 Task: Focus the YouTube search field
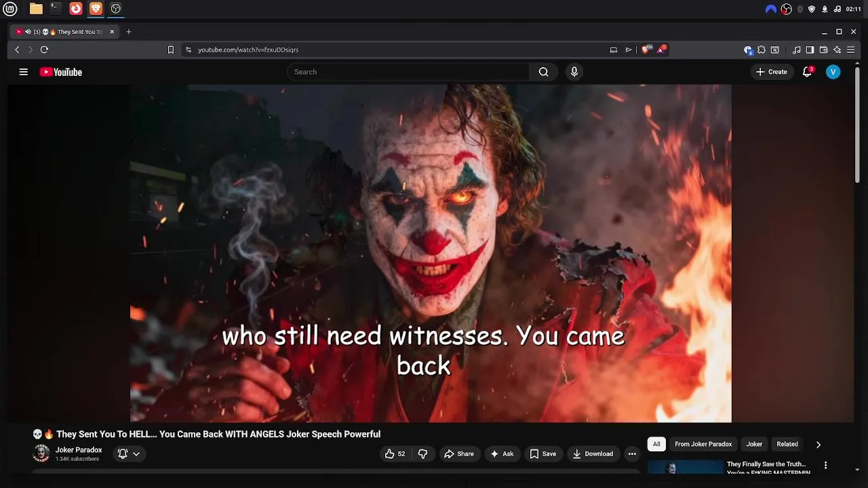coord(408,72)
